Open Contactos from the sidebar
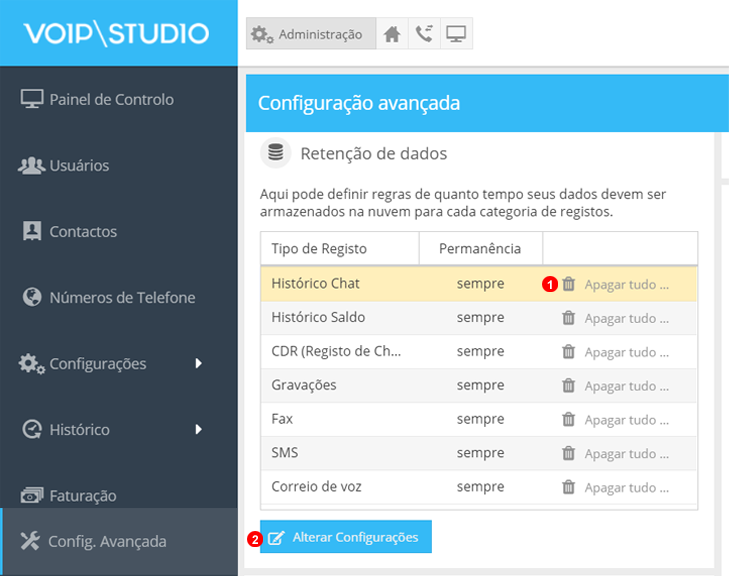This screenshot has height=576, width=738. [x=83, y=231]
